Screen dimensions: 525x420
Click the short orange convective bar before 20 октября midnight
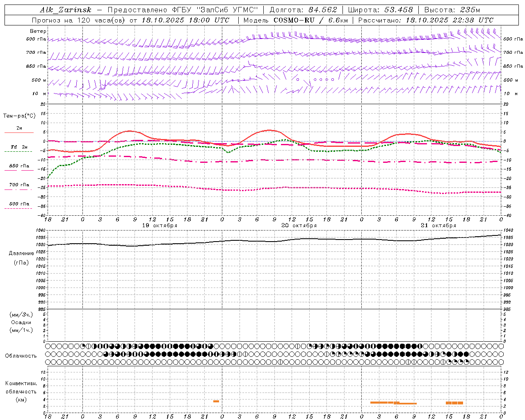click(x=216, y=401)
